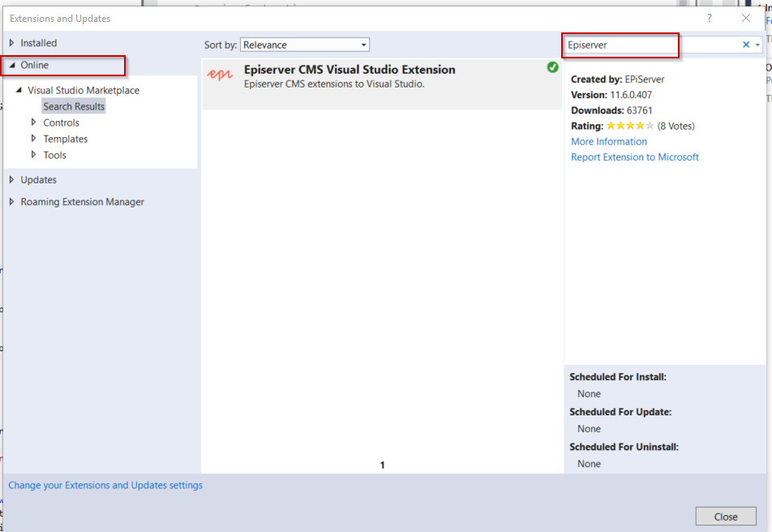The width and height of the screenshot is (772, 532).
Task: Select the Templates label
Action: [x=66, y=139]
